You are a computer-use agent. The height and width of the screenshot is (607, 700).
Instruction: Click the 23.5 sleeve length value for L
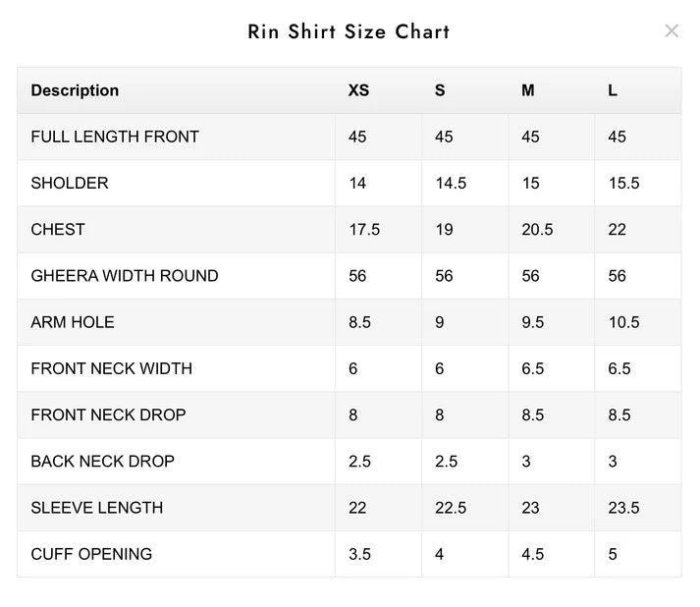[x=623, y=508]
